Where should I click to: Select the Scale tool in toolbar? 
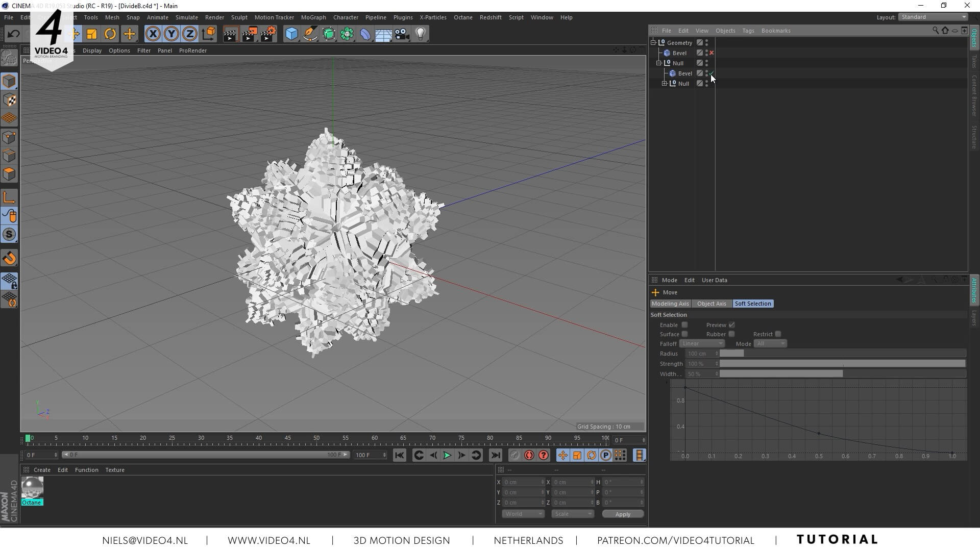point(92,34)
